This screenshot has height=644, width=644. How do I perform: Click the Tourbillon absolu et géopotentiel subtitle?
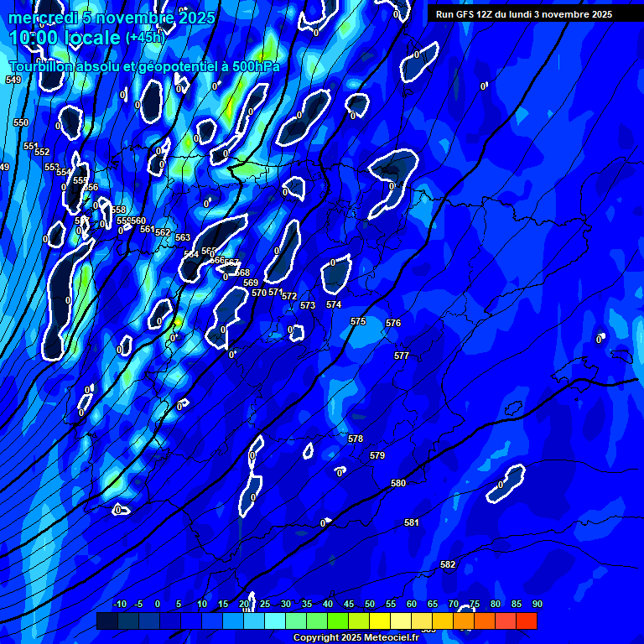pyautogui.click(x=144, y=67)
